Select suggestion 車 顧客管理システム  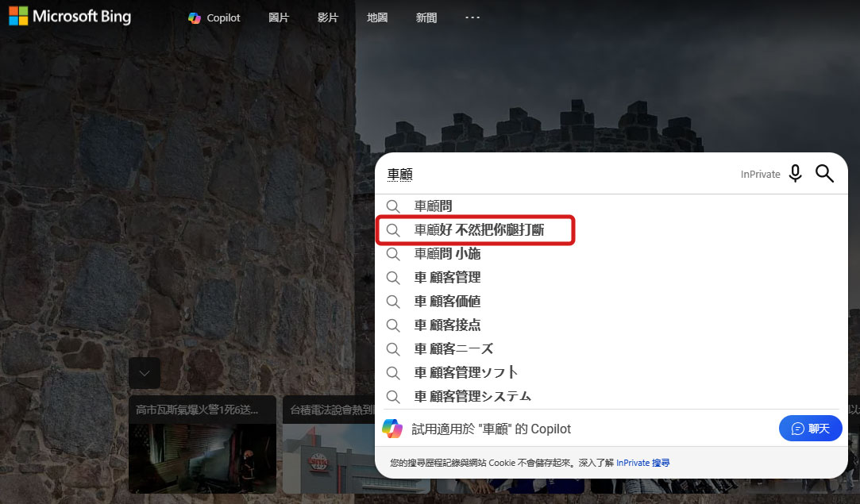point(611,396)
